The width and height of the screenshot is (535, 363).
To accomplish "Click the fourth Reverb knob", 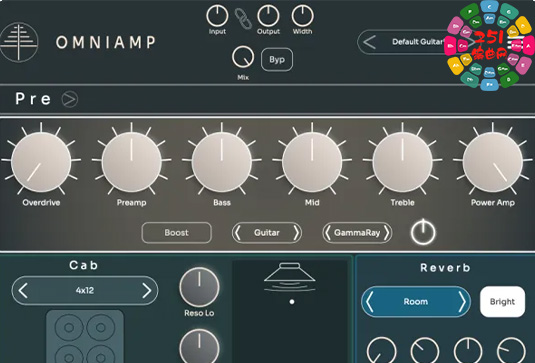I will click(511, 351).
